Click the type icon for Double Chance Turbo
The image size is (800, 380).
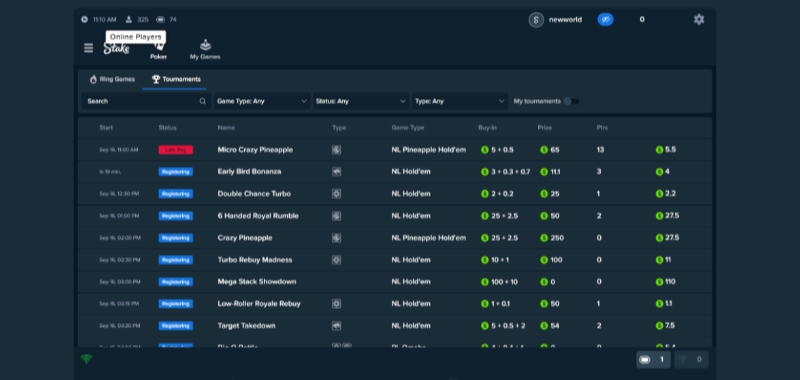click(x=336, y=194)
